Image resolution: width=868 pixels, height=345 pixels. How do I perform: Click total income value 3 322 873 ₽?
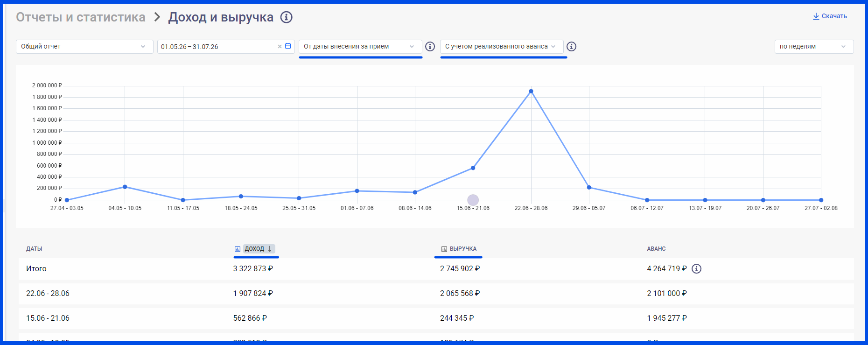253,269
